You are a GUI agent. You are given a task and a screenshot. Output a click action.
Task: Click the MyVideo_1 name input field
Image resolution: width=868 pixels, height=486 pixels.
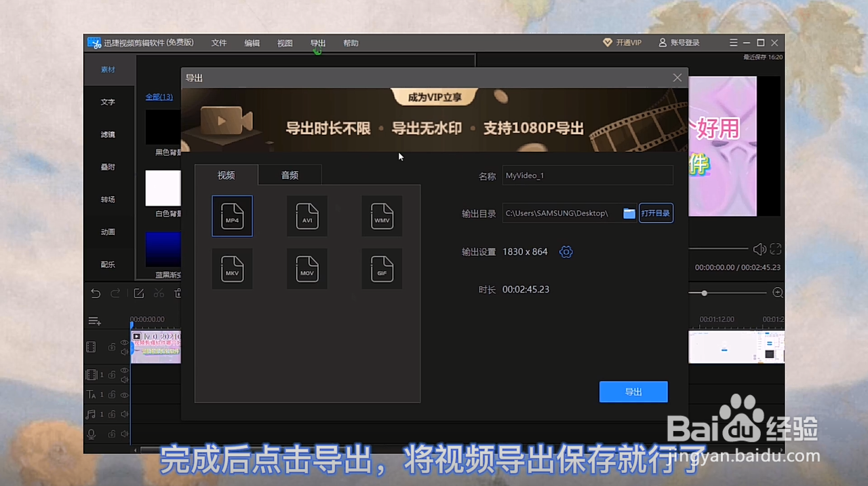tap(587, 175)
